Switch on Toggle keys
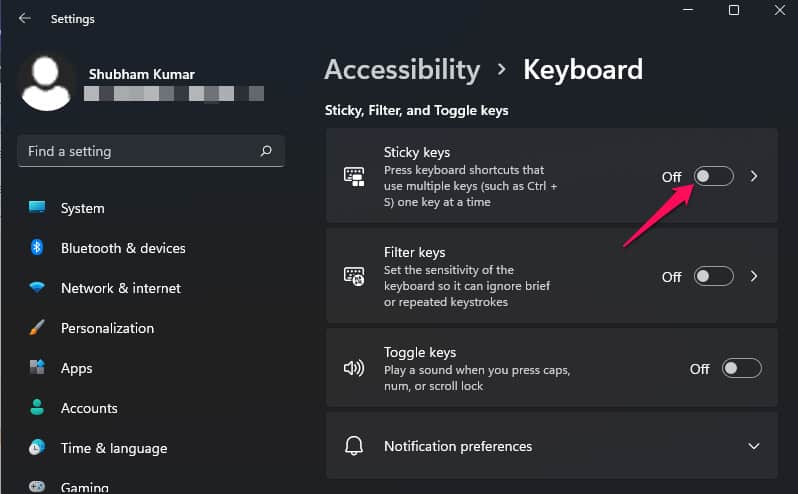This screenshot has height=494, width=798. click(x=742, y=369)
